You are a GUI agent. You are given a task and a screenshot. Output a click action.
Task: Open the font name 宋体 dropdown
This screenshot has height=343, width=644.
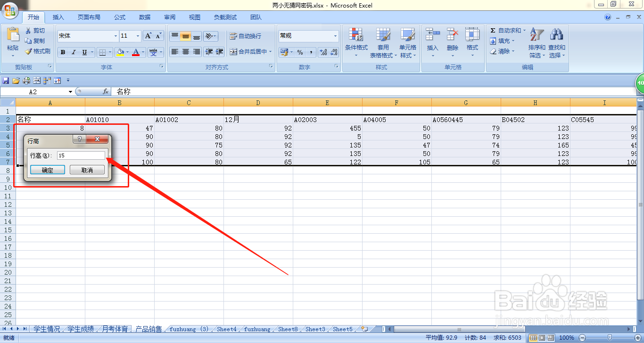tap(116, 36)
